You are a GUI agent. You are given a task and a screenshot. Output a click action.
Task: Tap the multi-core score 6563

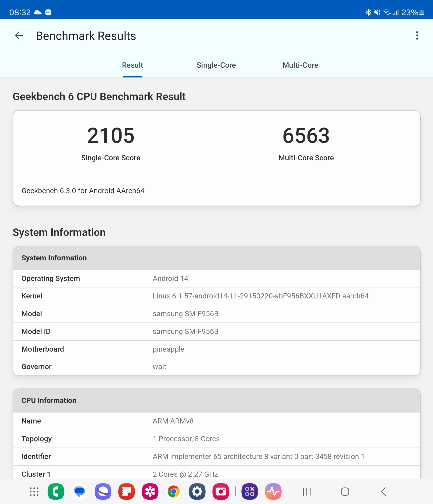pyautogui.click(x=306, y=136)
